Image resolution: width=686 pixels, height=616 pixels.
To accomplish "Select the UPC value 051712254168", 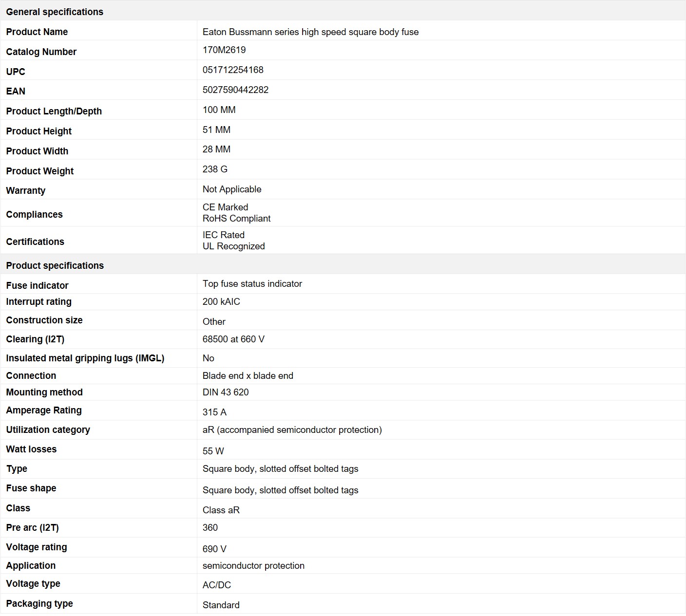I will tap(233, 70).
